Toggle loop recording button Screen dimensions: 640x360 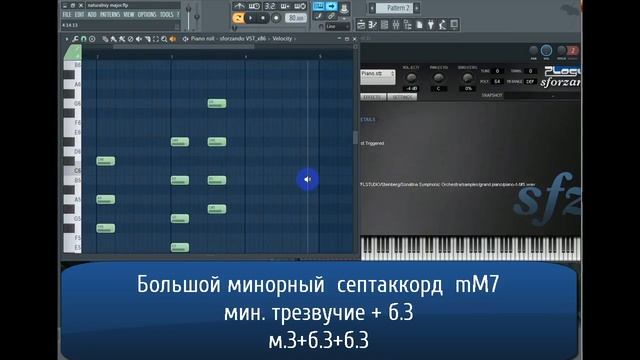click(x=300, y=6)
